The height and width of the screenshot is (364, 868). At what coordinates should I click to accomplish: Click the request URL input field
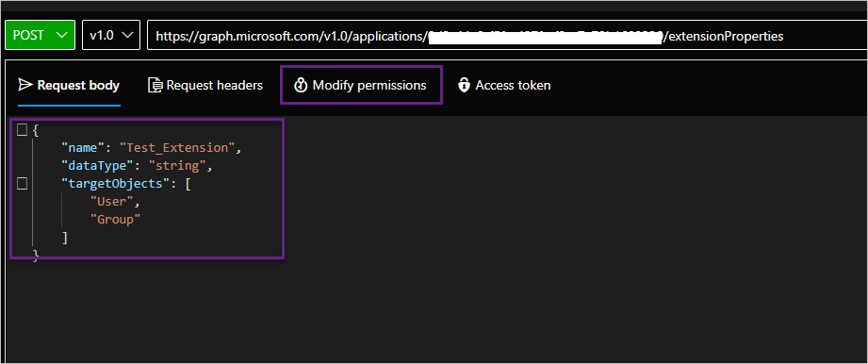[x=506, y=36]
